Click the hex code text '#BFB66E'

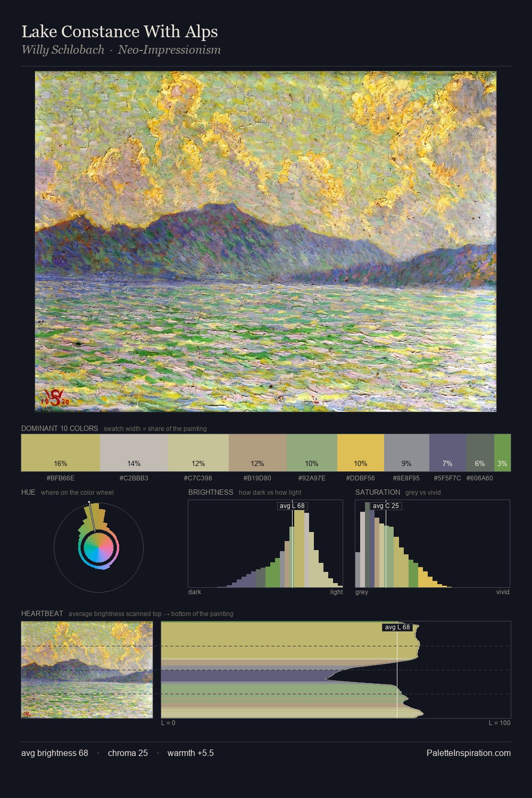[61, 478]
